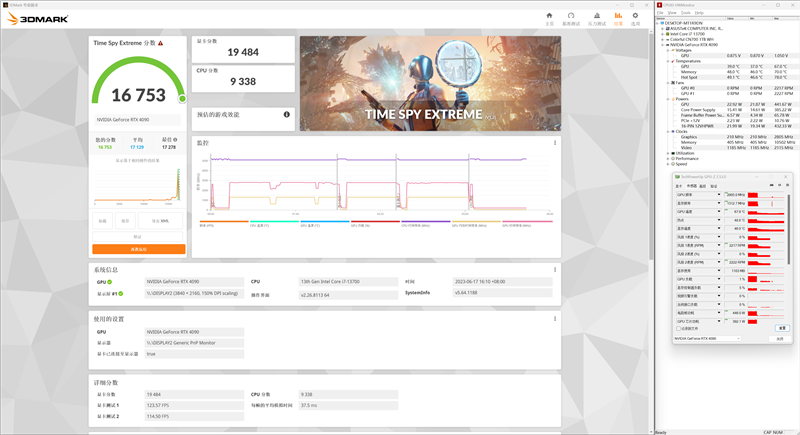Click the green marker on the score gauge
Viewport: 800px width, 435px height.
tap(182, 99)
